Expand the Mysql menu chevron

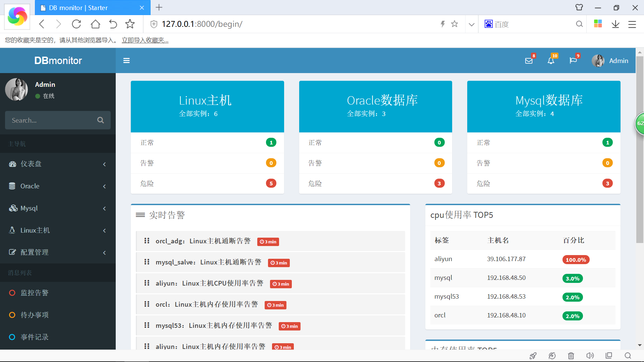104,208
